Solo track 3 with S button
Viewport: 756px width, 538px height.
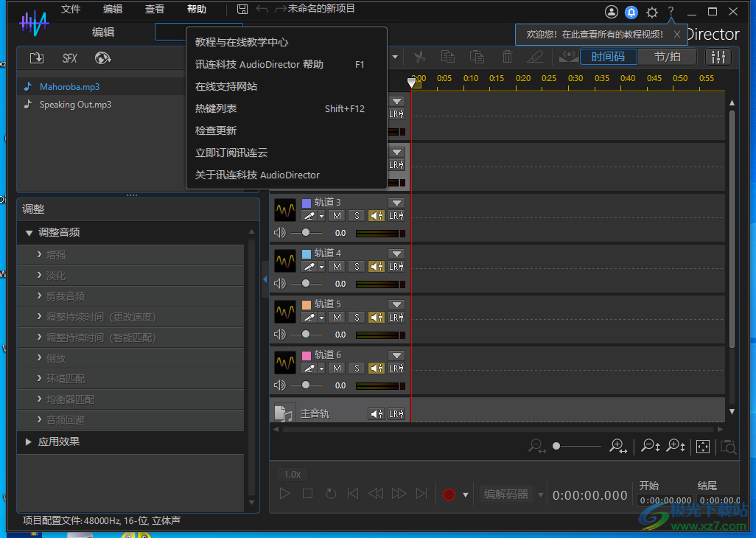tap(357, 216)
